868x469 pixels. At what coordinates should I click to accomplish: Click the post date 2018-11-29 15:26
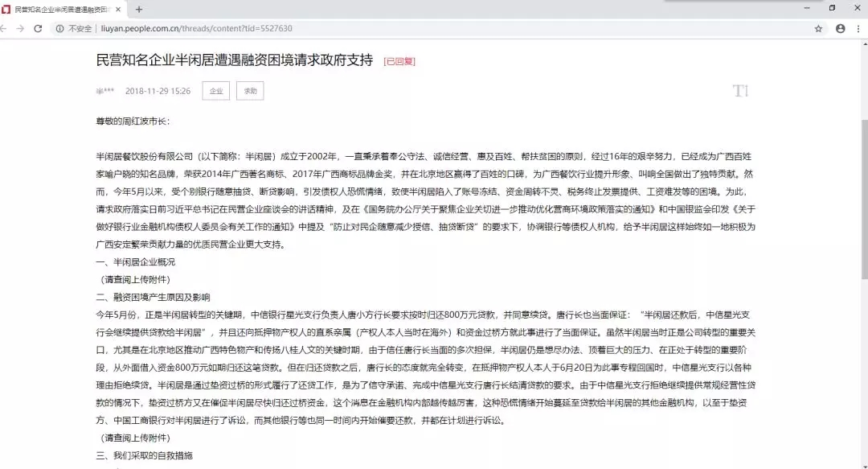[158, 91]
